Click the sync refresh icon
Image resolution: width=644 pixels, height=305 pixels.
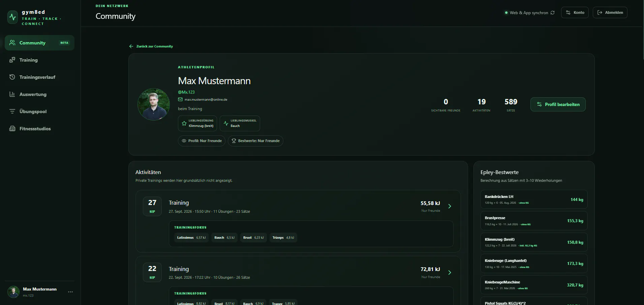(553, 13)
